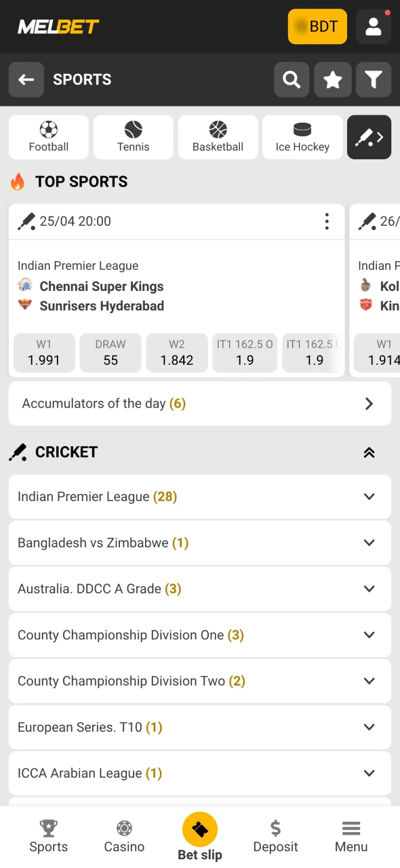Tap the yellow BDT balance button
The width and height of the screenshot is (400, 868).
point(317,26)
